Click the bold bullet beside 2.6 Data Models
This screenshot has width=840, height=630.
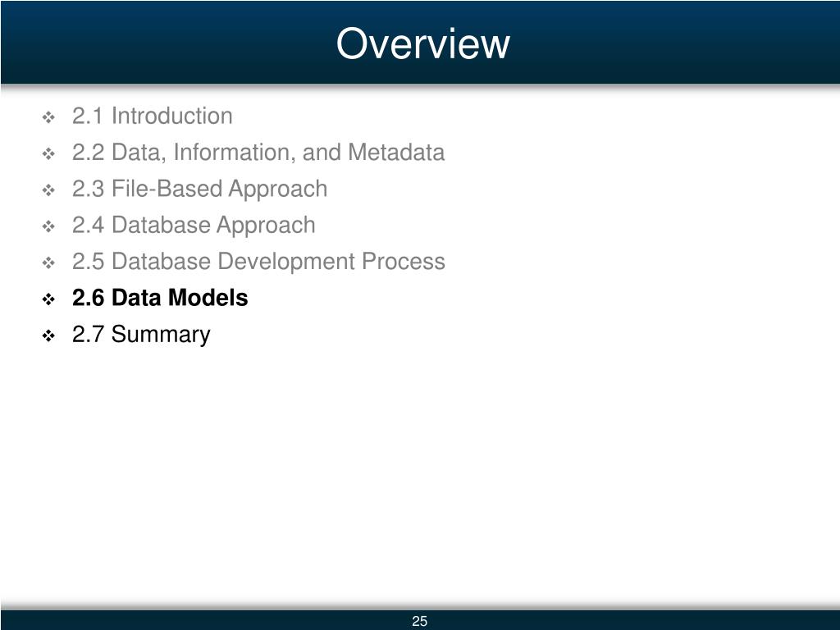48,299
